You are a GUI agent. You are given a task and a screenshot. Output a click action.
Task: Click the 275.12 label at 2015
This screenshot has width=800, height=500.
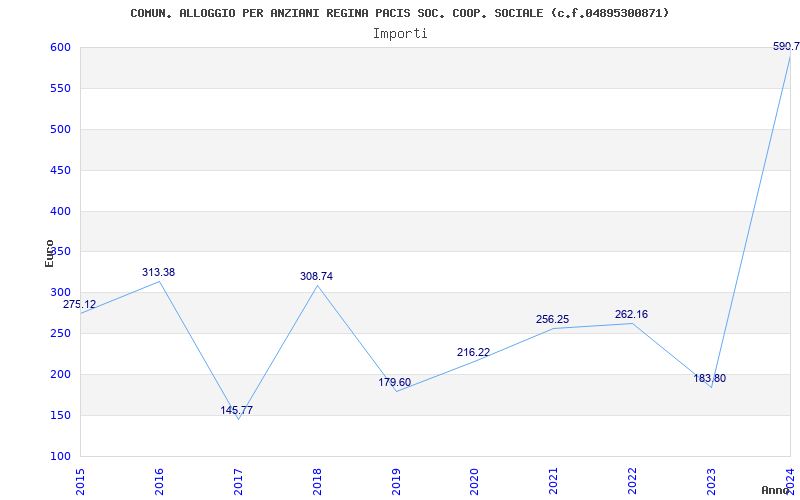point(80,304)
